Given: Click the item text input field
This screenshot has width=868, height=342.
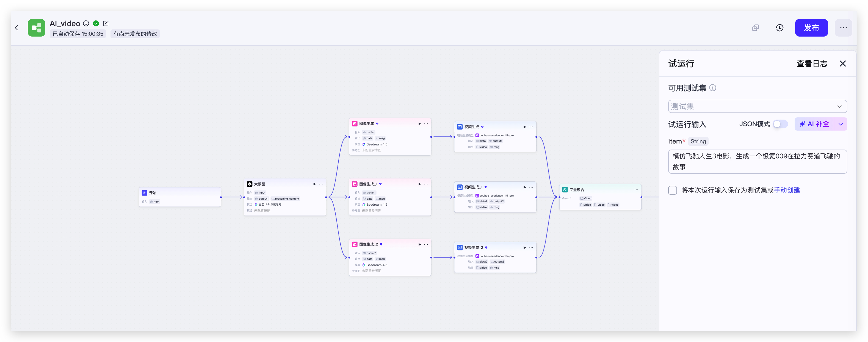Looking at the screenshot, I should pos(757,161).
